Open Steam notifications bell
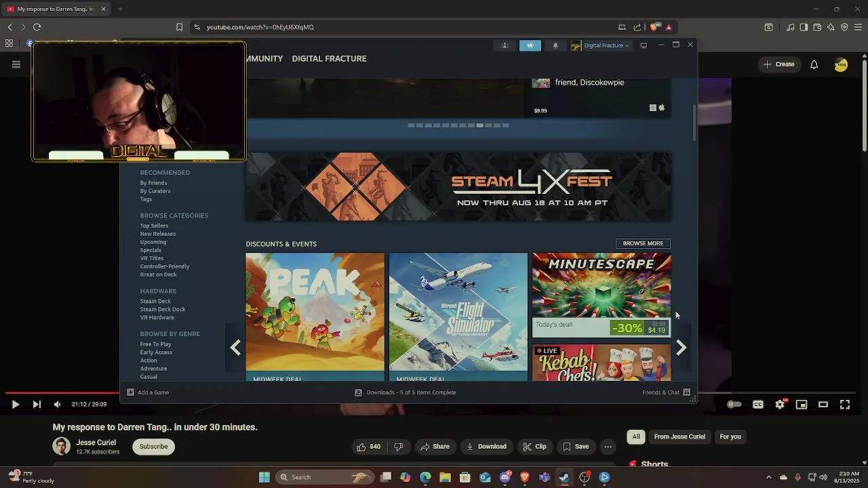Image resolution: width=868 pixels, height=488 pixels. [555, 45]
